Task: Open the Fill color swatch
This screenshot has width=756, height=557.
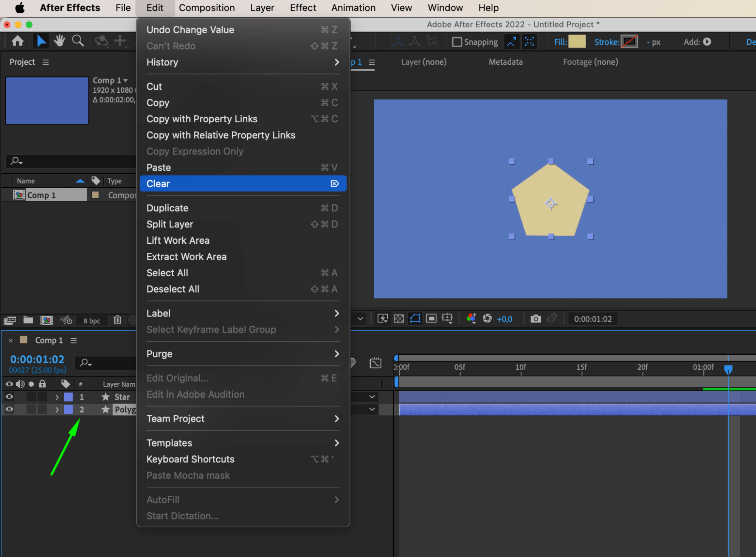Action: click(x=577, y=42)
